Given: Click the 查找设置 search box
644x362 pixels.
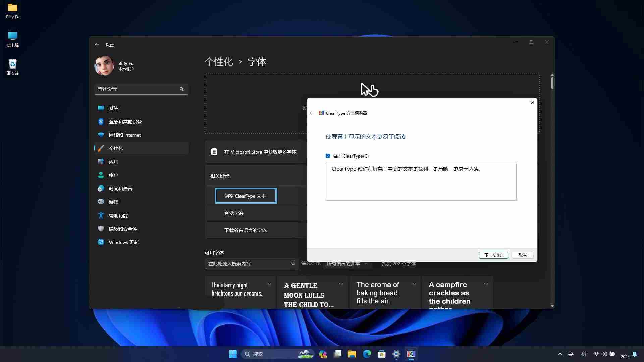Looking at the screenshot, I should pos(138,89).
